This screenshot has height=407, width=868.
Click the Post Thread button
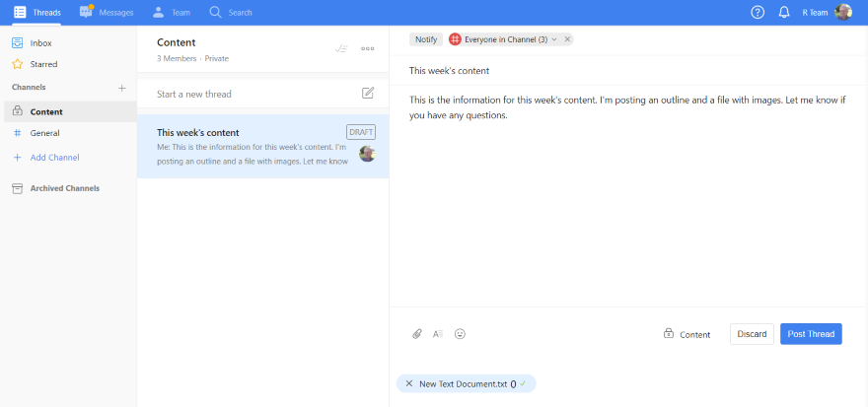811,334
